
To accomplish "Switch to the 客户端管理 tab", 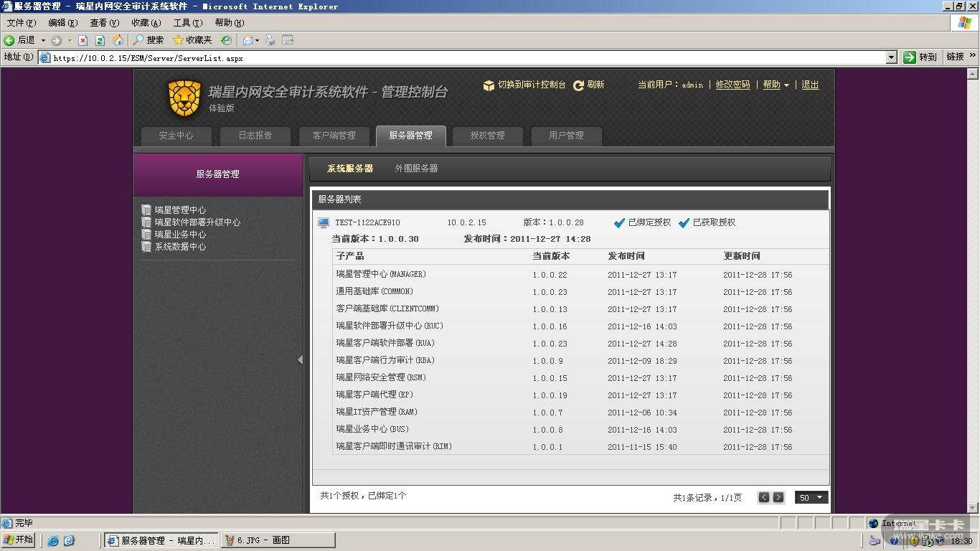I will click(334, 136).
